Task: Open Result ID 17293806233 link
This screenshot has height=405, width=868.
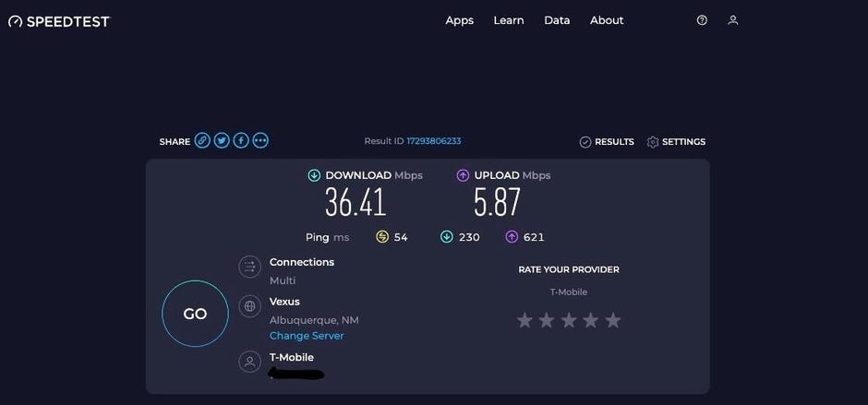Action: (x=433, y=141)
